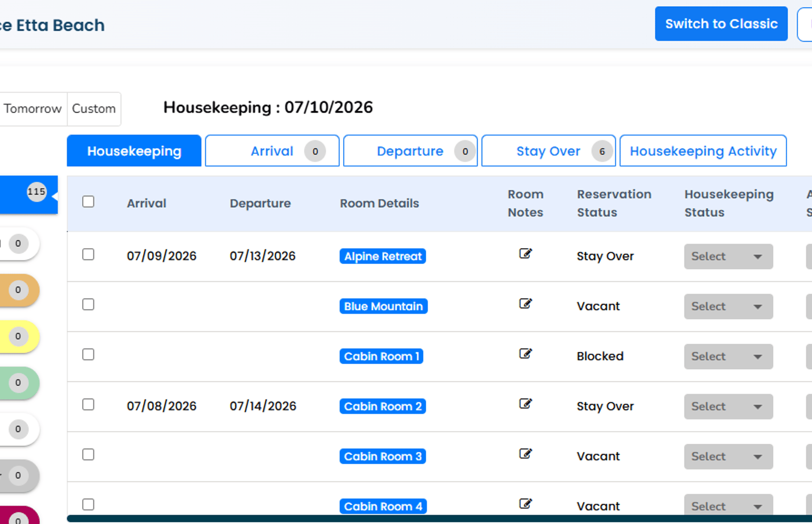
Task: Select the Tomorrow date filter
Action: pyautogui.click(x=32, y=109)
